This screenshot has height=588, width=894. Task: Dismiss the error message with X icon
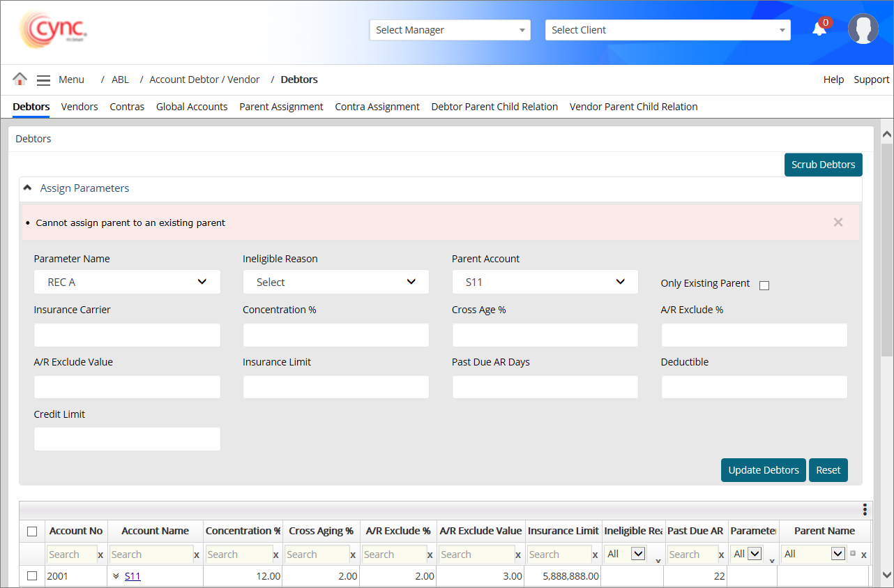point(838,223)
